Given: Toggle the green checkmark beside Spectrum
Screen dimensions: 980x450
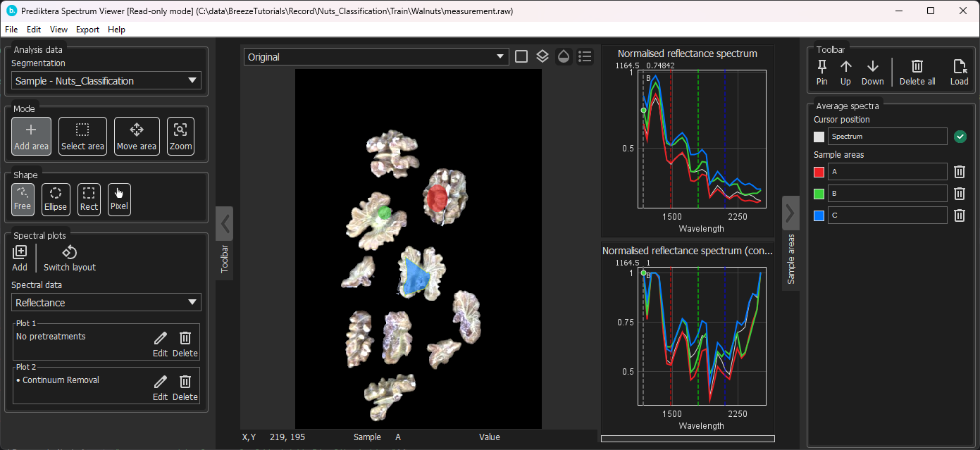Looking at the screenshot, I should pos(960,137).
